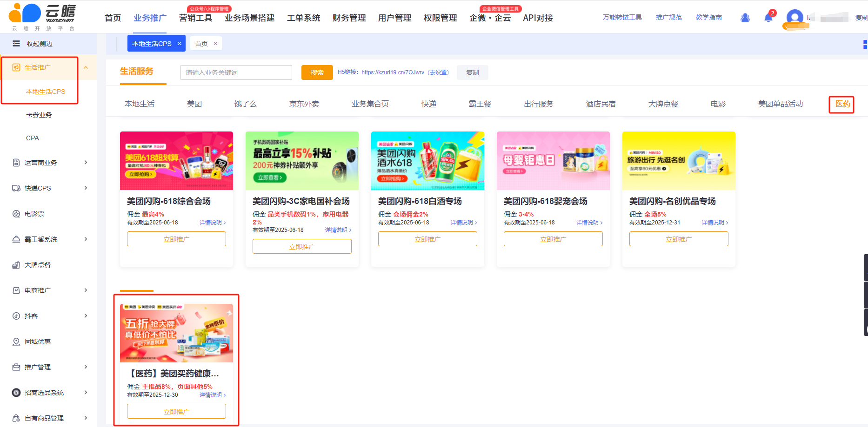This screenshot has width=868, height=427.
Task: Select 本地生活CPS in the sidebar
Action: point(46,92)
